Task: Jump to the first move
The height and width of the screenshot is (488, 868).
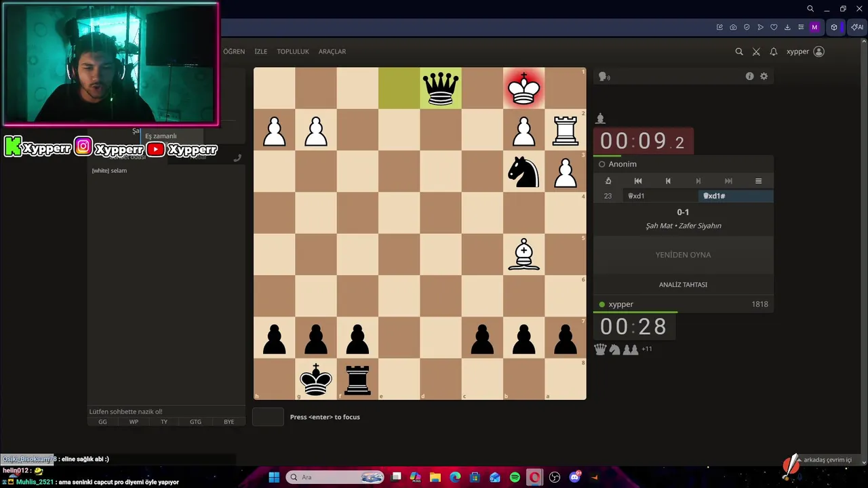Action: pos(638,181)
